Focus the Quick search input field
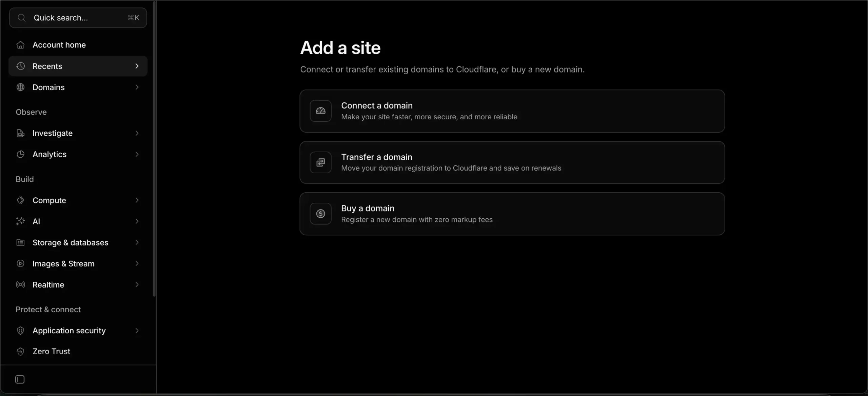 click(x=78, y=18)
